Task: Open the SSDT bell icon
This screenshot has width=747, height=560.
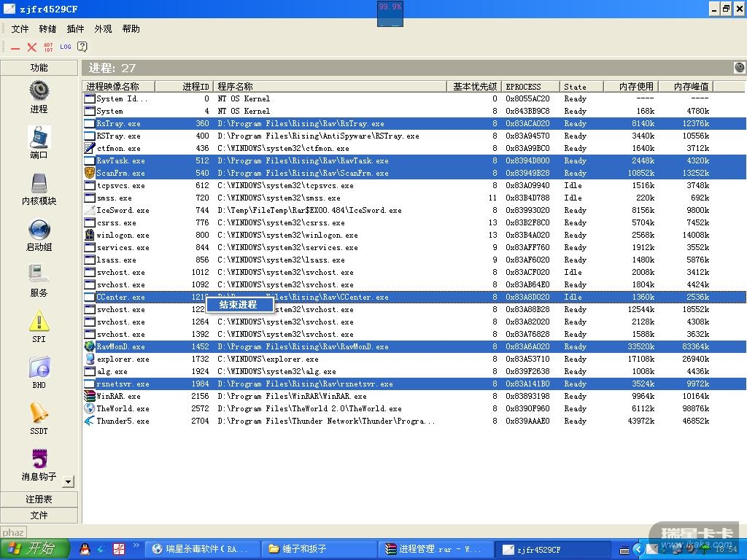Action: click(x=39, y=413)
